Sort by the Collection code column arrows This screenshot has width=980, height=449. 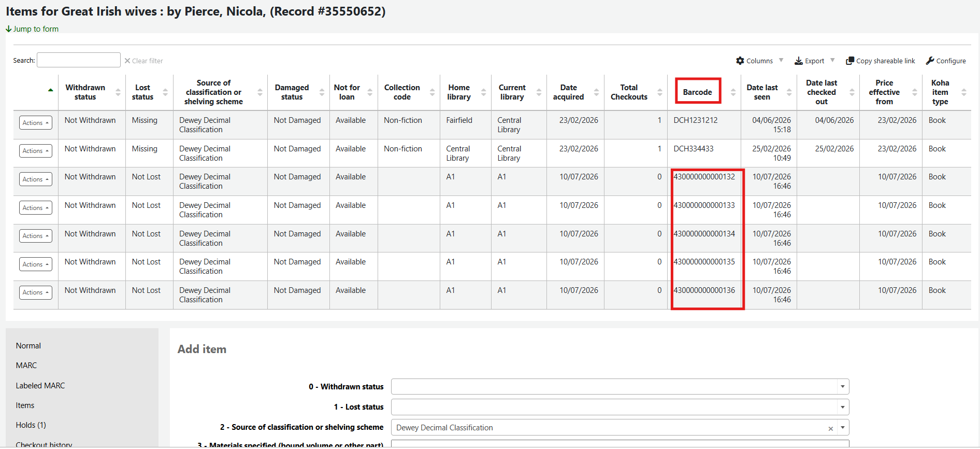(432, 92)
